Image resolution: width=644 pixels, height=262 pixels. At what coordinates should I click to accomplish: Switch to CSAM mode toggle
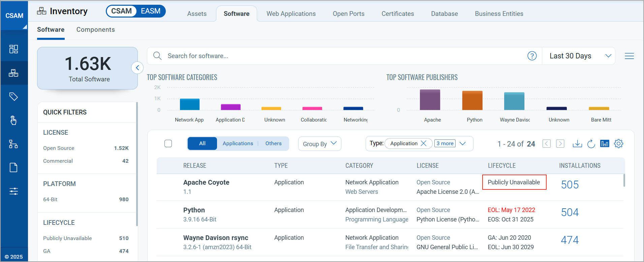pos(121,11)
